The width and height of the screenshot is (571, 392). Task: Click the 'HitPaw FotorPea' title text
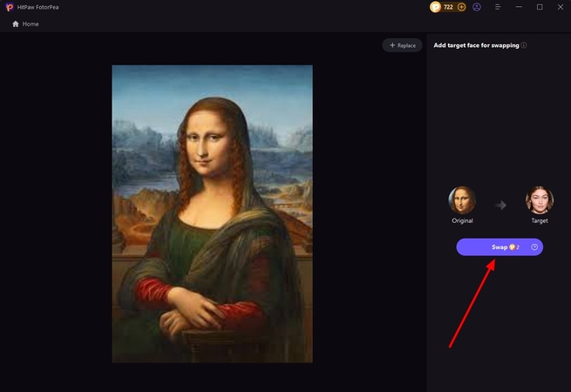point(37,7)
